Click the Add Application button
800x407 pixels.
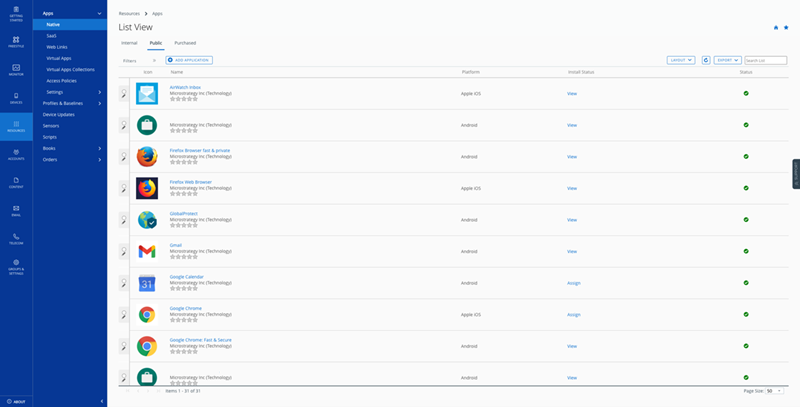tap(189, 60)
